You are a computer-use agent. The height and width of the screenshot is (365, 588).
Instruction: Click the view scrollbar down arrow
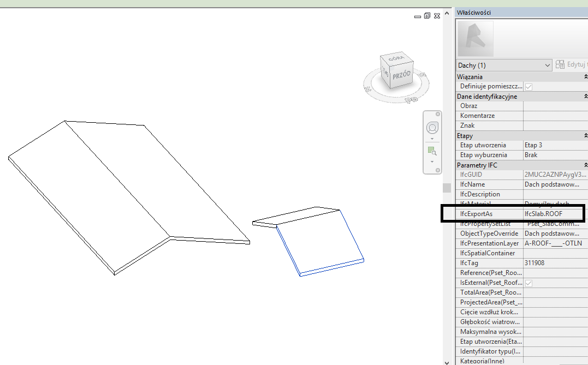[x=447, y=362]
